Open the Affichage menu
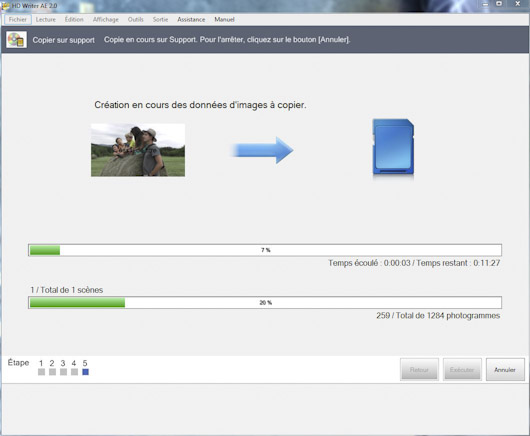The image size is (530, 436). click(105, 20)
